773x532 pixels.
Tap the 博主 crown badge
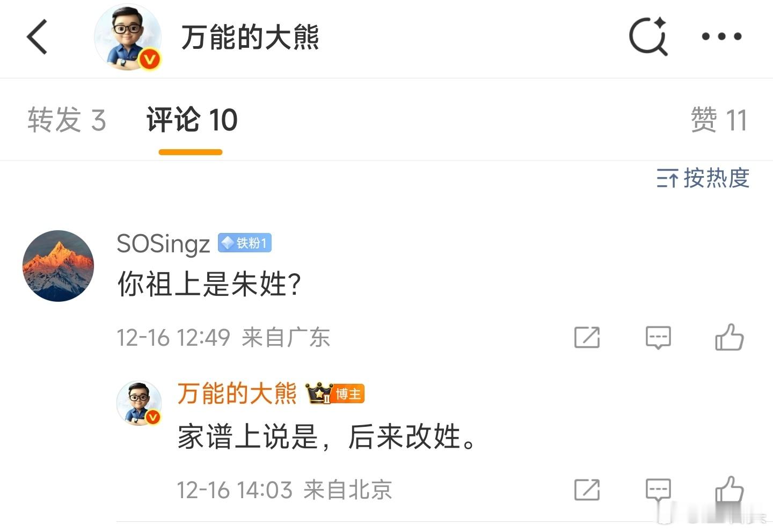(x=336, y=394)
